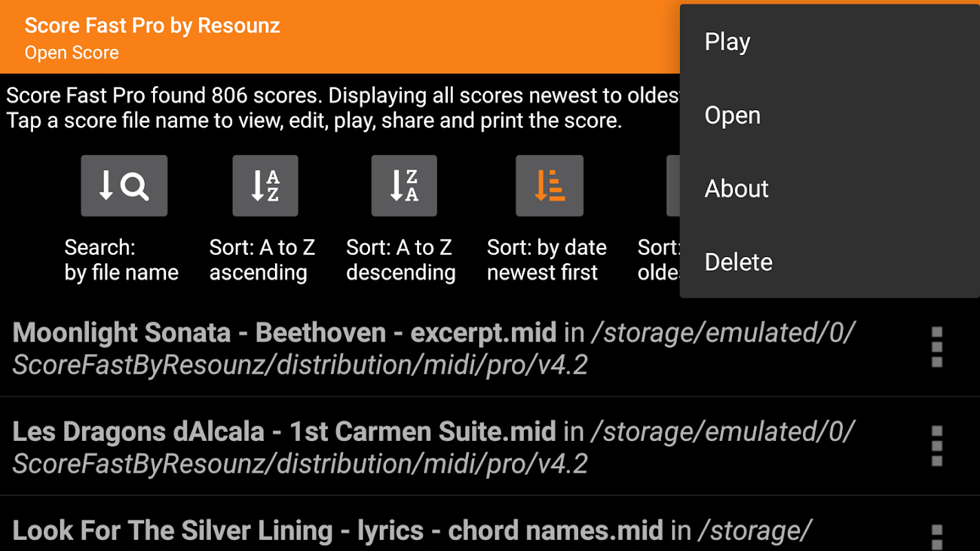Choose Open from the popup menu

732,116
